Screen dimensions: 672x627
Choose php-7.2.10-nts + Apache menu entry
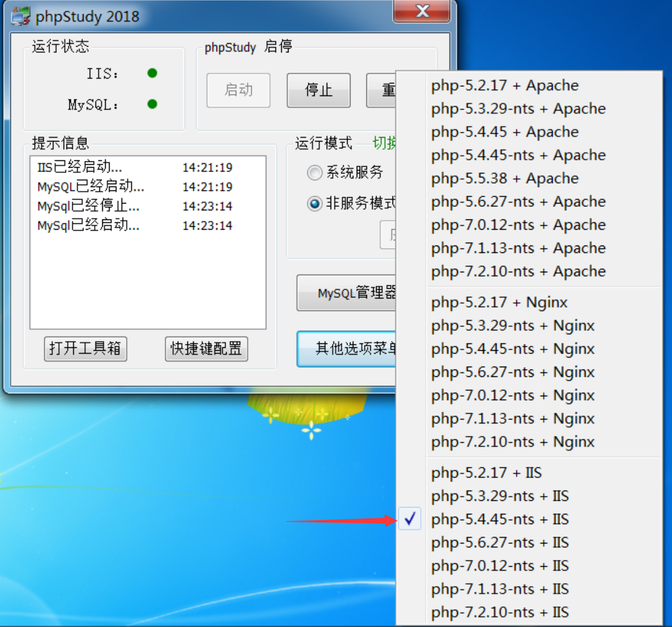518,271
